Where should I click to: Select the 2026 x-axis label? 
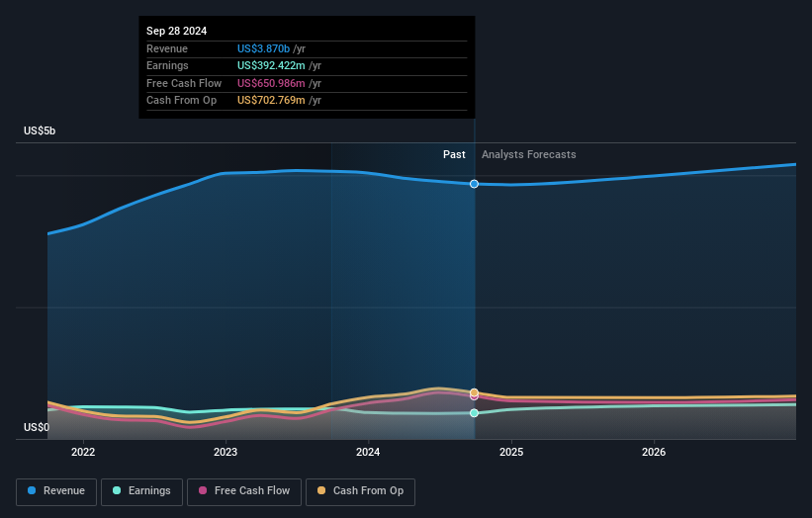(x=654, y=452)
